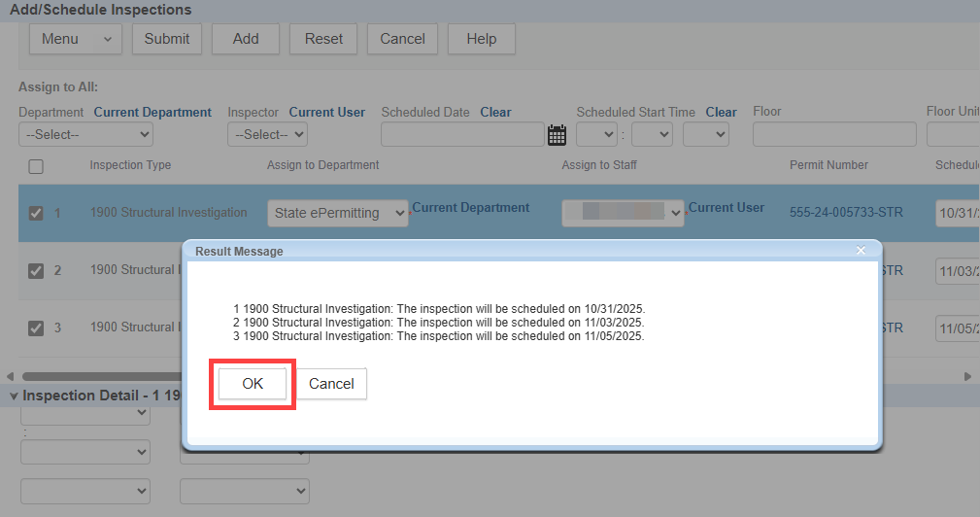The width and height of the screenshot is (980, 517).
Task: Uncheck the row 1 inspection checkbox
Action: pos(36,213)
